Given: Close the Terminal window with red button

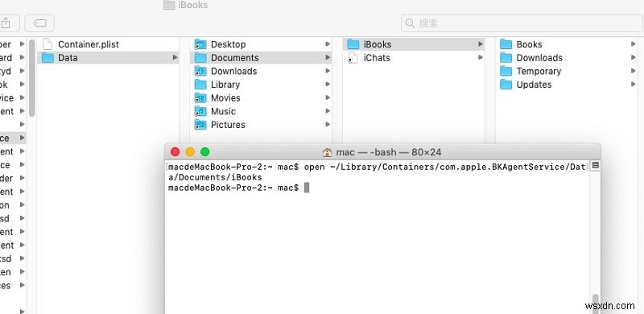Looking at the screenshot, I should tap(175, 152).
